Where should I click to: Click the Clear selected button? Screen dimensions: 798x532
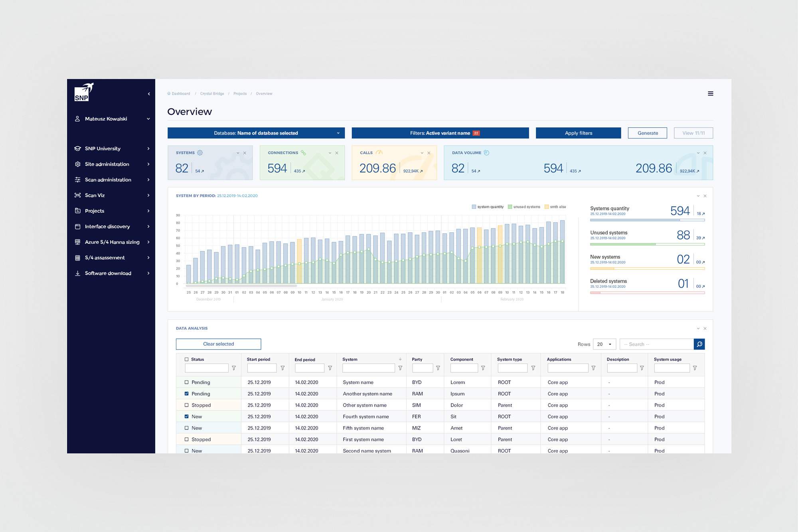click(218, 344)
